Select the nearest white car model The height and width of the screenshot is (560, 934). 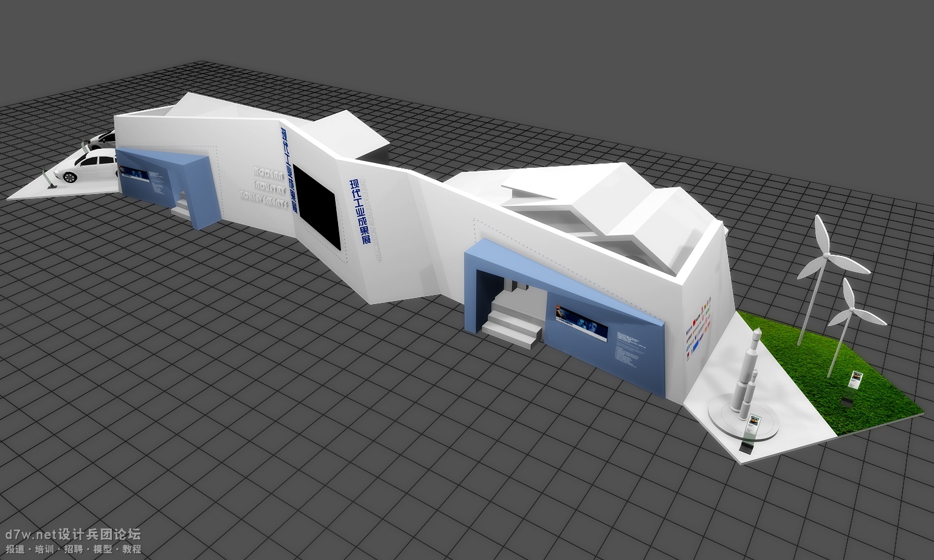click(85, 167)
